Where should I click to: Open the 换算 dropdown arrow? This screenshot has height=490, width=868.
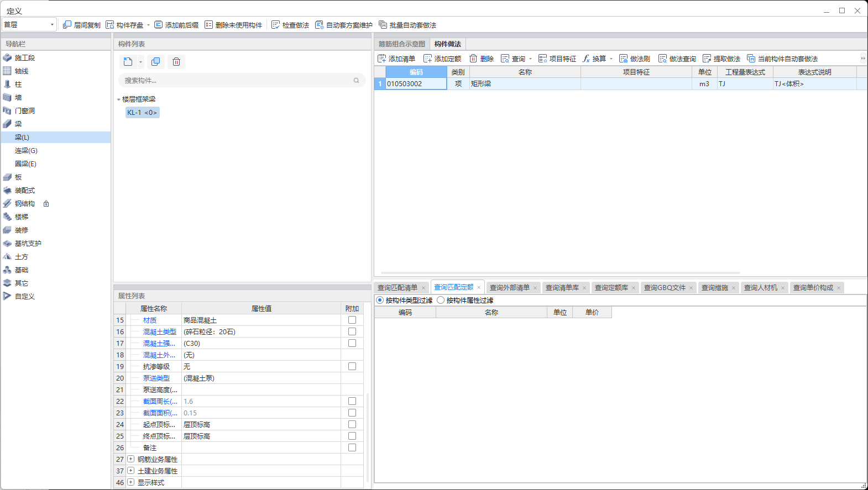(x=611, y=59)
